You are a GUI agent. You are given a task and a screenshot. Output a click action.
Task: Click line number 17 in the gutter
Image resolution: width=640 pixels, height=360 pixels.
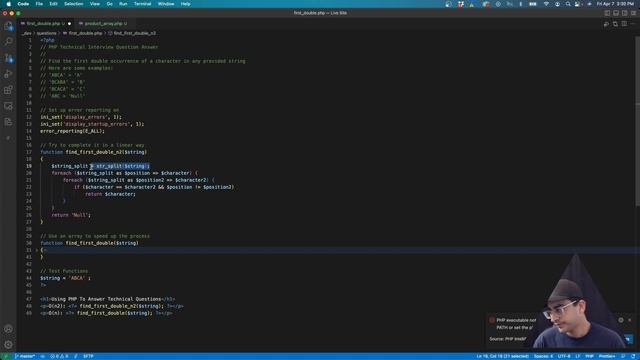point(29,152)
